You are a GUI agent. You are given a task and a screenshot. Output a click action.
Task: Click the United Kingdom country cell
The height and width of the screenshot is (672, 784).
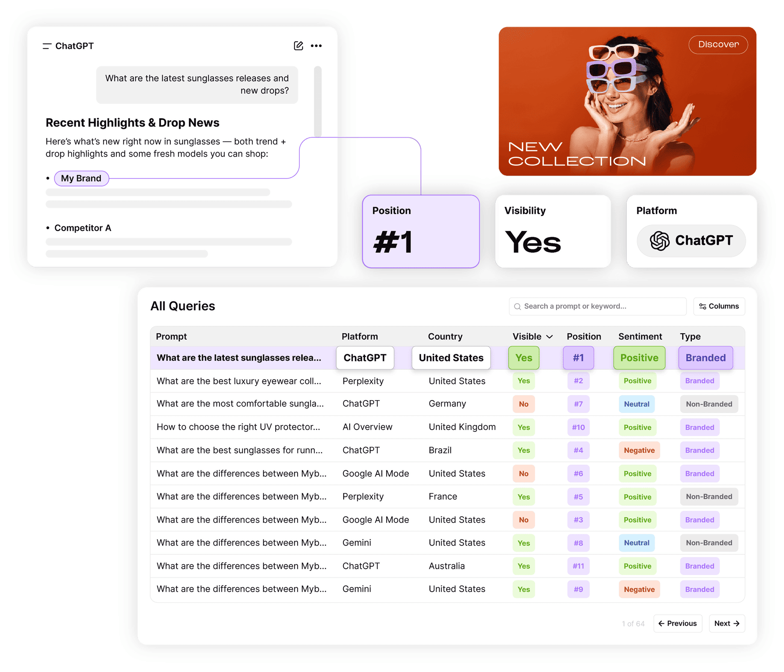coord(462,427)
